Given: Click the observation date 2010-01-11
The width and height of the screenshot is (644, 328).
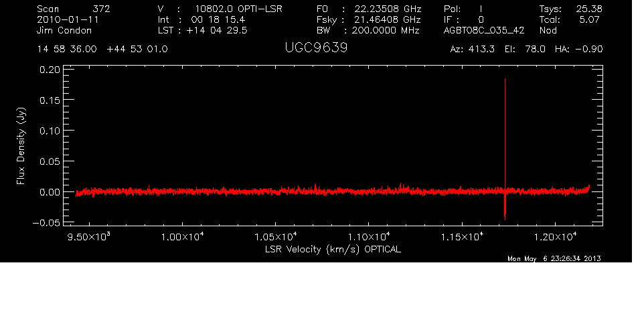Looking at the screenshot, I should click(x=68, y=19).
